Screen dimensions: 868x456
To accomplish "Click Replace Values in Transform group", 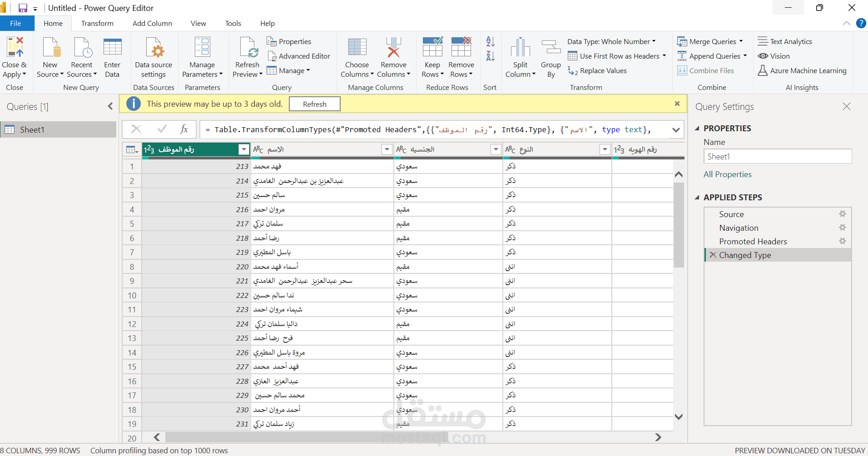I will [x=597, y=71].
